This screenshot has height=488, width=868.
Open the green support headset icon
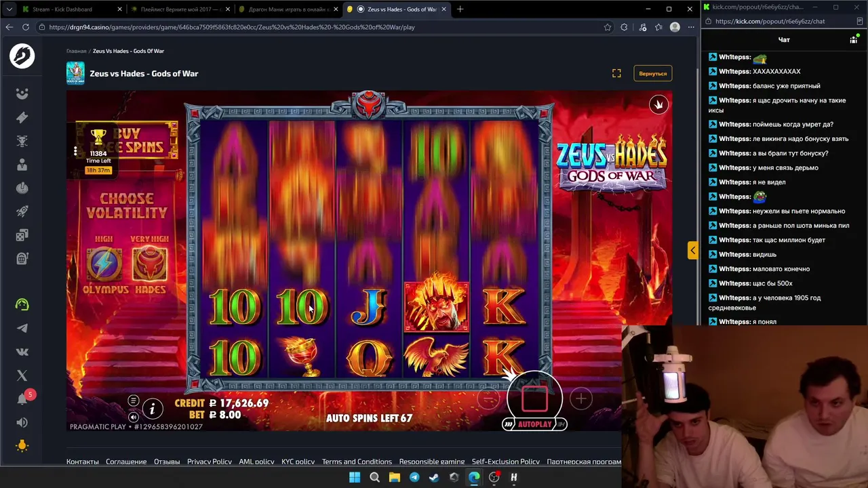pos(22,305)
